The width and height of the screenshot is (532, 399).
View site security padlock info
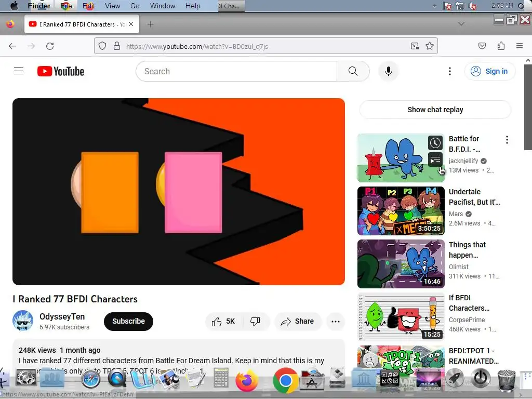coord(117,46)
